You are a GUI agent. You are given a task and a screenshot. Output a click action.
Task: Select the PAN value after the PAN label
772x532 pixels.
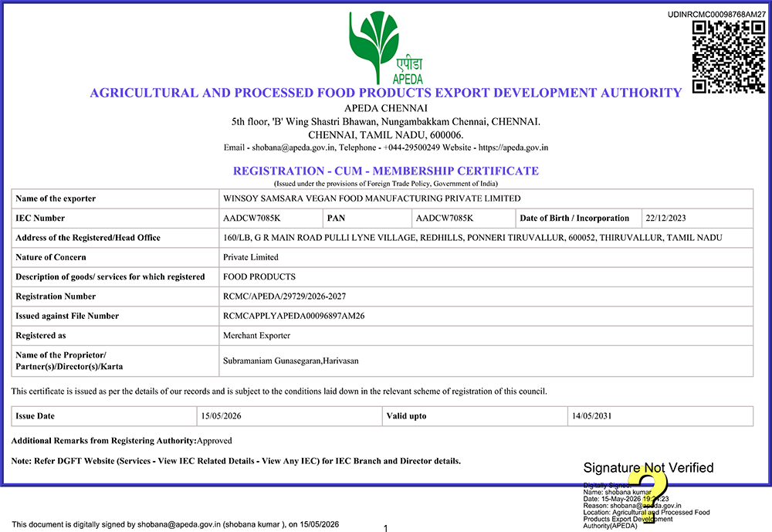pyautogui.click(x=444, y=218)
